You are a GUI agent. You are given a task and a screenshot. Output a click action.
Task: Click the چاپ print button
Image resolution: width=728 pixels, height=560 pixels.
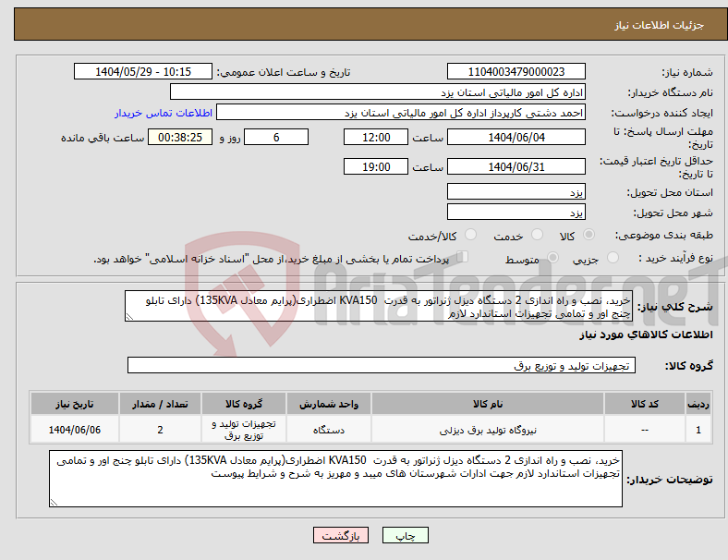tap(406, 535)
